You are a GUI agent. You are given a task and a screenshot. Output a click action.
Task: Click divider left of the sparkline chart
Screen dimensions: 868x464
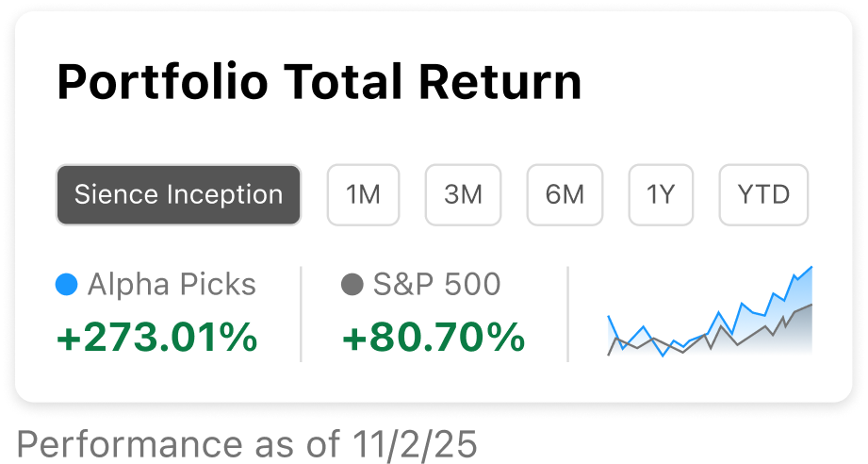tap(567, 313)
